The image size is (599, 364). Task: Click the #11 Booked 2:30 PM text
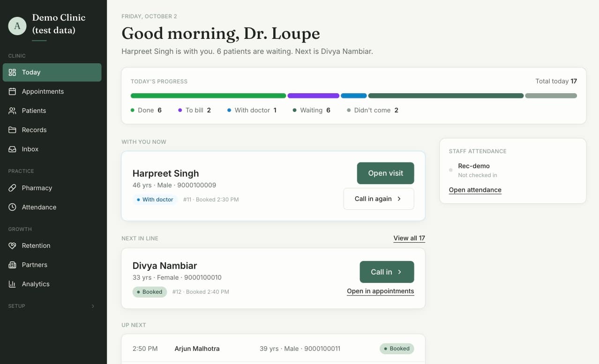tap(211, 200)
